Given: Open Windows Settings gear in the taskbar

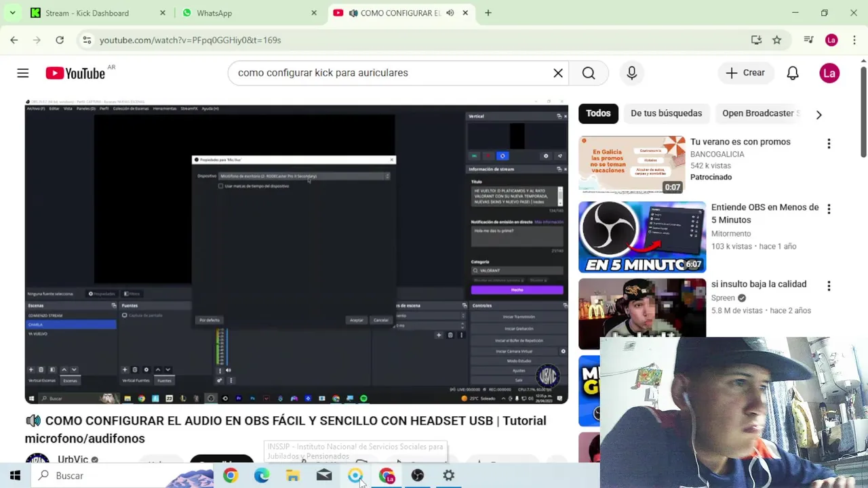Looking at the screenshot, I should tap(449, 476).
